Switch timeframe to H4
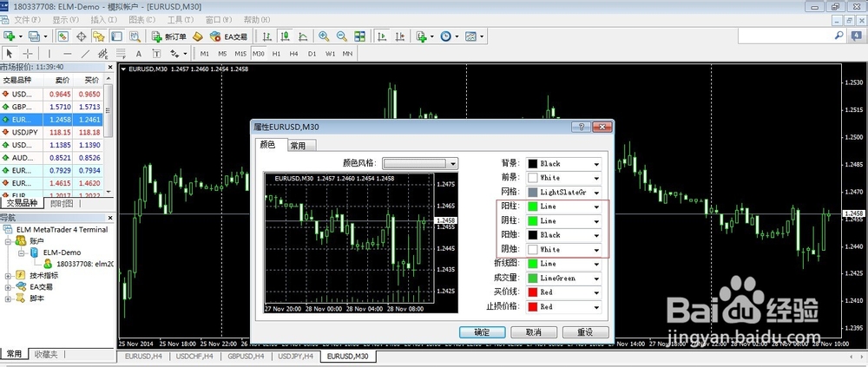The width and height of the screenshot is (868, 367). pos(294,54)
